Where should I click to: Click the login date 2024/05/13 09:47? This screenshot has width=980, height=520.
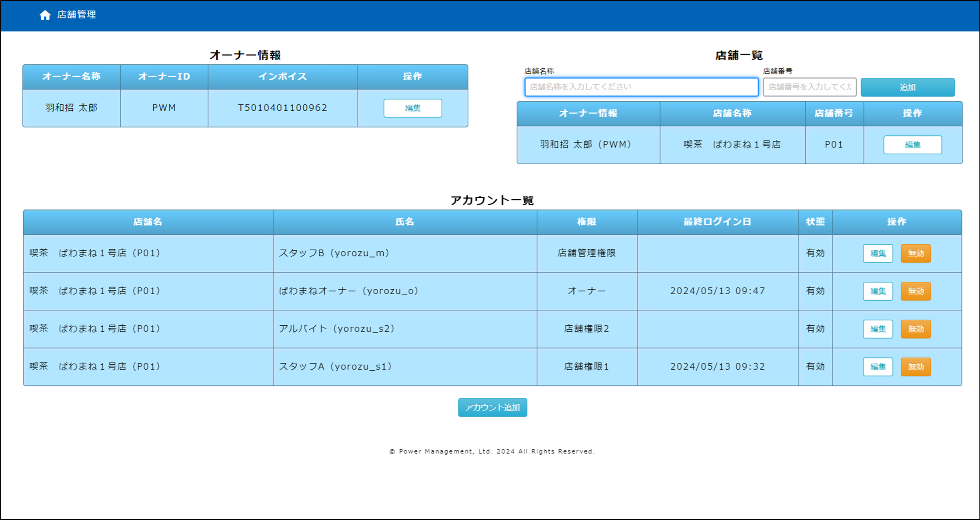point(717,291)
